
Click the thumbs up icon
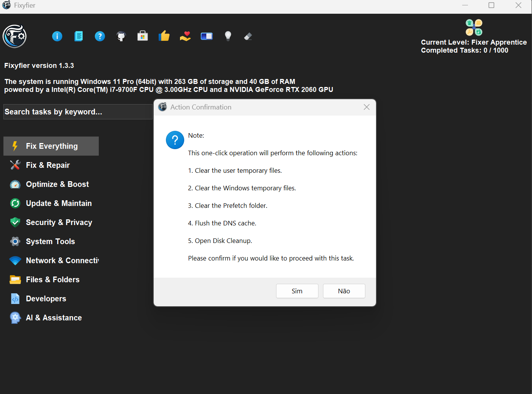164,36
